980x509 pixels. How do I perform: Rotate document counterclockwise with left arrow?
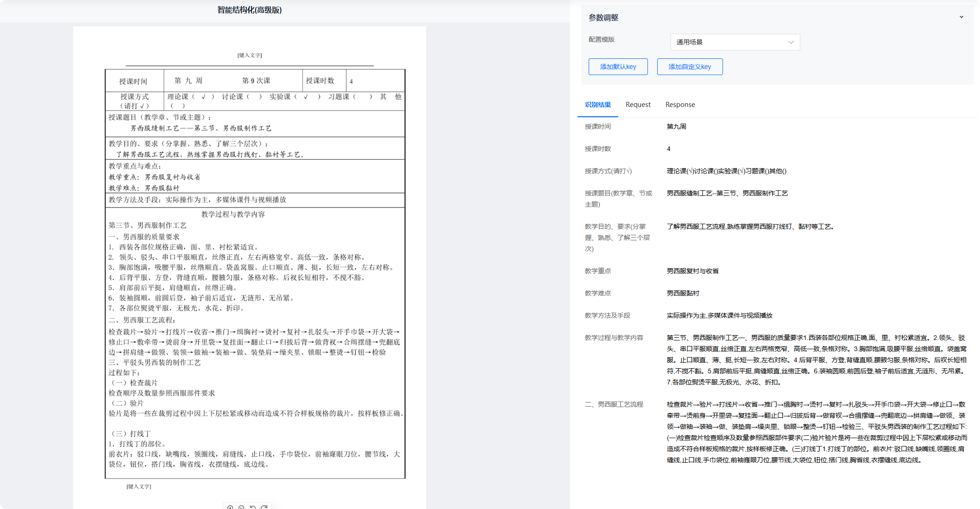tap(253, 507)
